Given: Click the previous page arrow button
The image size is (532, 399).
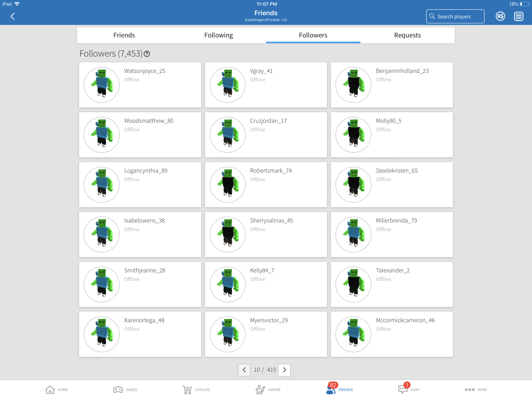Looking at the screenshot, I should click(244, 370).
